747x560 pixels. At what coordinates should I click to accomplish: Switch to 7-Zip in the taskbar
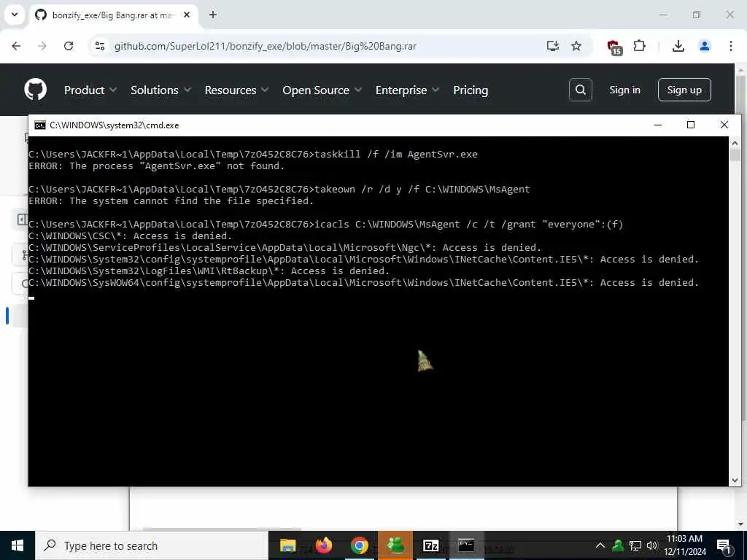coord(430,545)
